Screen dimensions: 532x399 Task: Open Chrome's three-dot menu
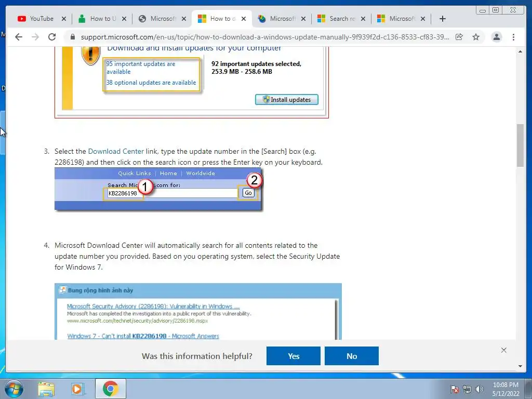coord(513,37)
